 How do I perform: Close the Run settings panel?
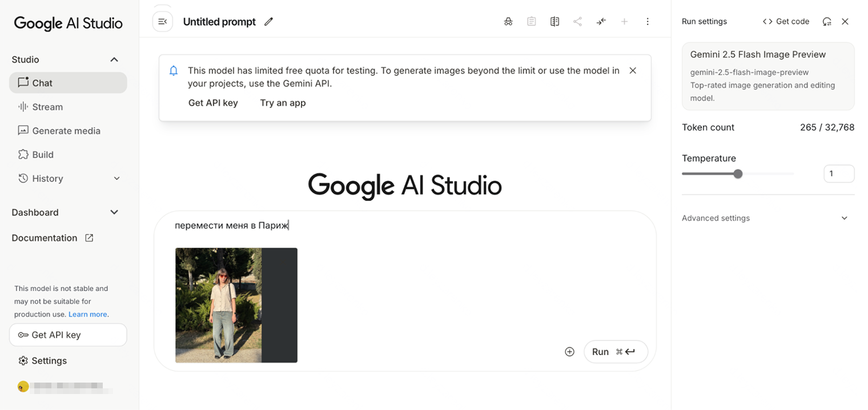pos(845,22)
